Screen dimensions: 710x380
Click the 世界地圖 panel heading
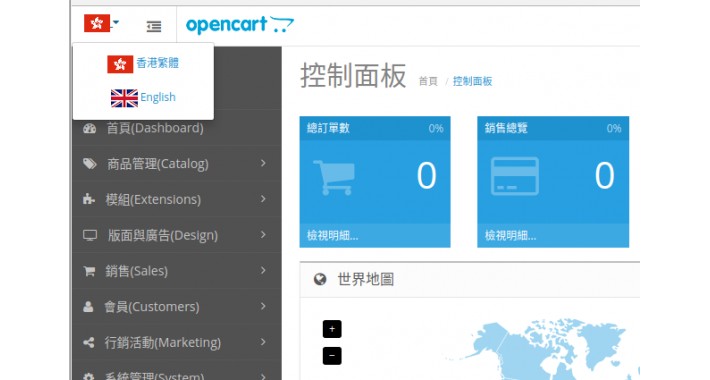click(365, 279)
